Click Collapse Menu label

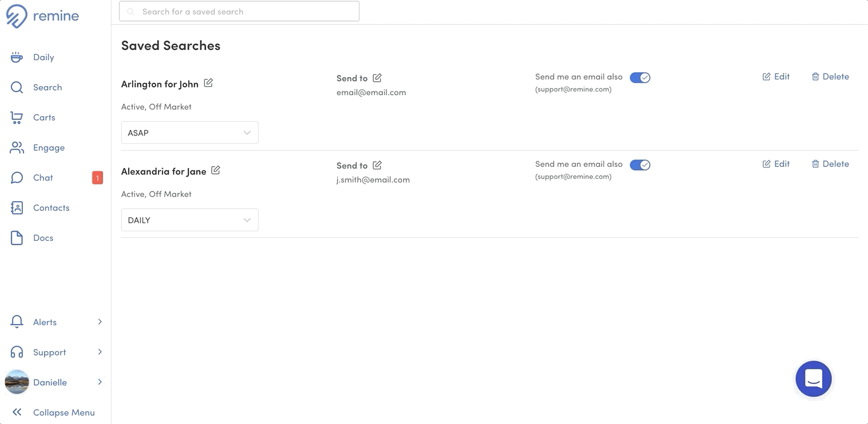point(64,413)
